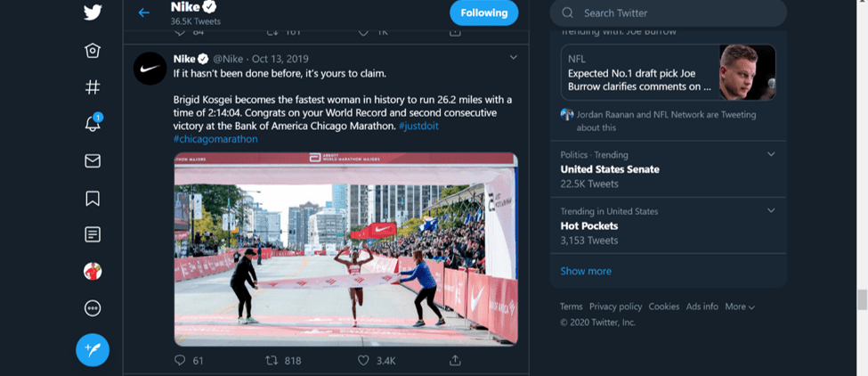
Task: Click the compose Tweet button
Action: pyautogui.click(x=93, y=349)
